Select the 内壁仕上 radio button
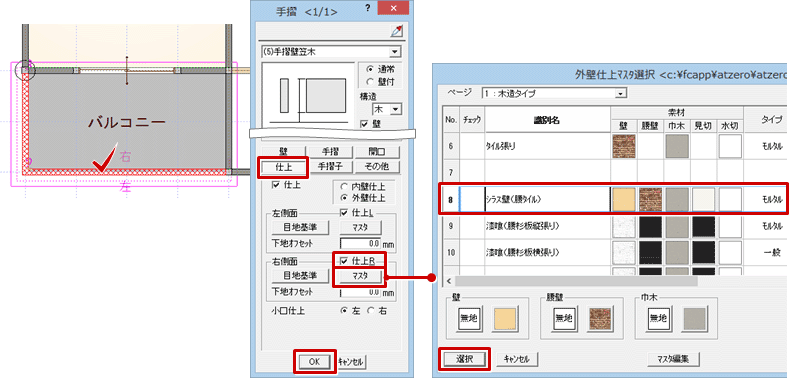This screenshot has width=791, height=378. click(343, 187)
